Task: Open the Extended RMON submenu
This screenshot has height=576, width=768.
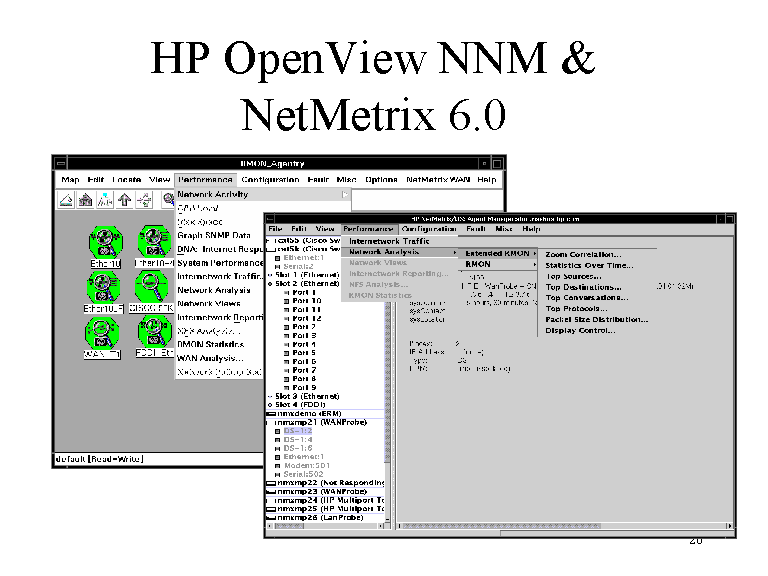Action: 498,253
